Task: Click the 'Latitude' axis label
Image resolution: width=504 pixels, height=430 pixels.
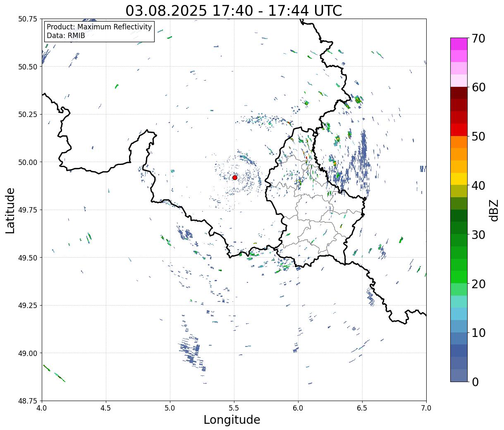Action: 10,210
